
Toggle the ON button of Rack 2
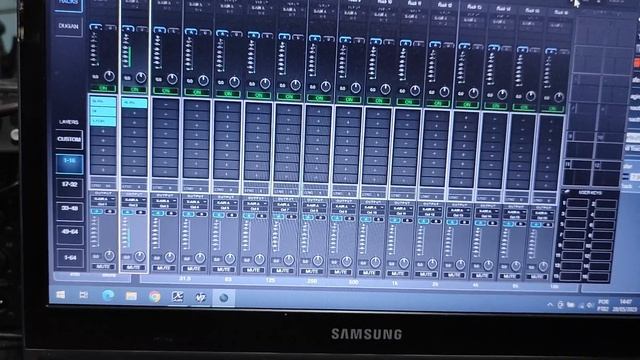(x=134, y=89)
